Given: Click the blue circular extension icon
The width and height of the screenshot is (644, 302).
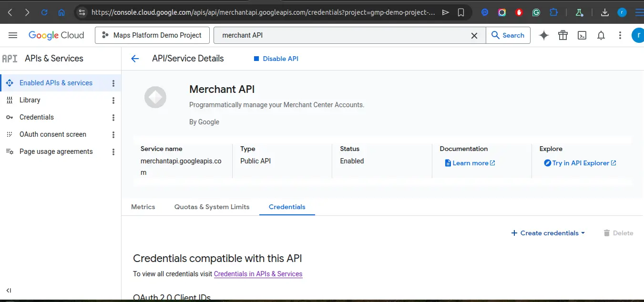Looking at the screenshot, I should coord(485,12).
